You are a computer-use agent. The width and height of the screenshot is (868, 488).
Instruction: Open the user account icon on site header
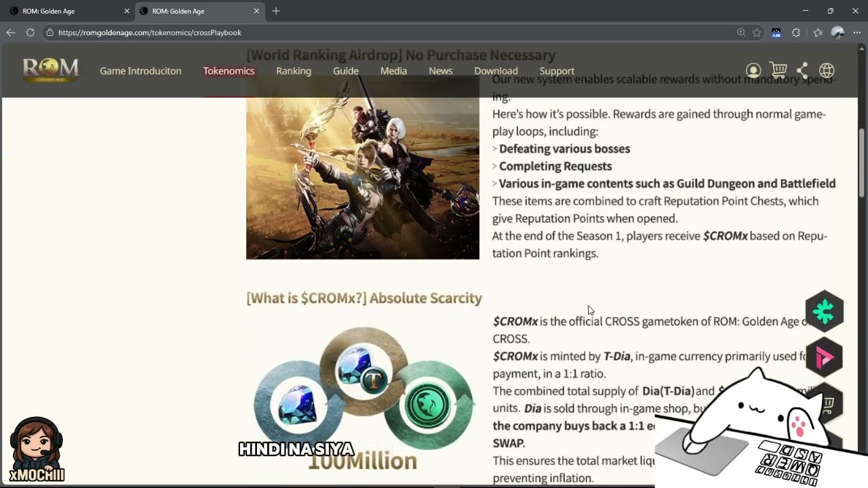click(x=753, y=70)
